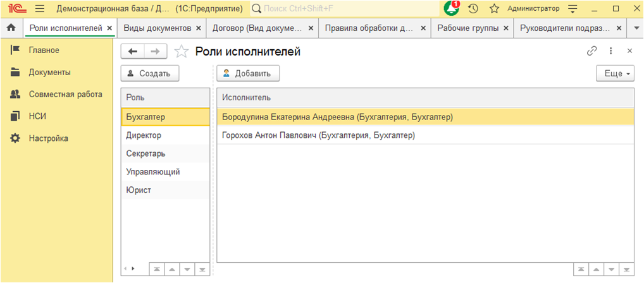The image size is (644, 283).
Task: Open the hamburger main menu
Action: coord(39,9)
